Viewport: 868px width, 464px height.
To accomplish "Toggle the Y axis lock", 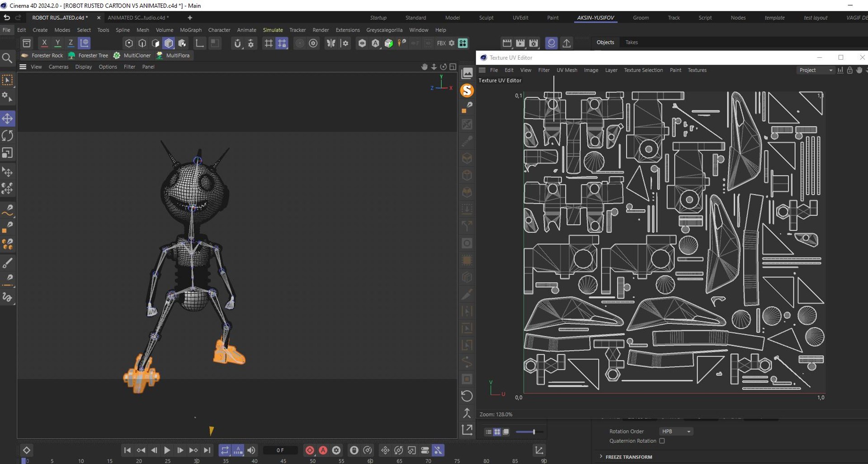I will point(57,43).
